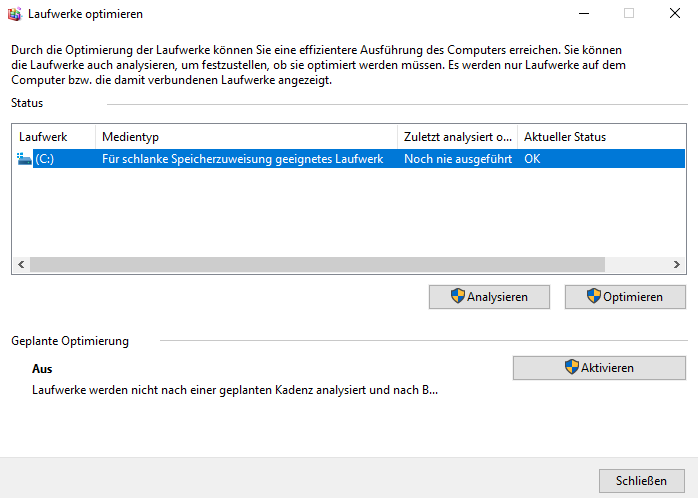Screen dimensions: 698x498
Task: Click scrollbar left arrow
Action: (21, 264)
